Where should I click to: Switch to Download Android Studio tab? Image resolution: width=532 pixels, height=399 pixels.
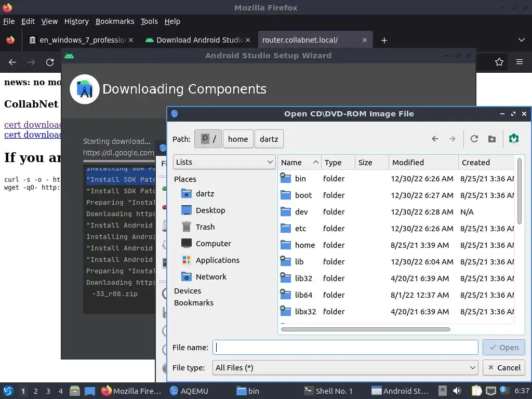coord(198,40)
